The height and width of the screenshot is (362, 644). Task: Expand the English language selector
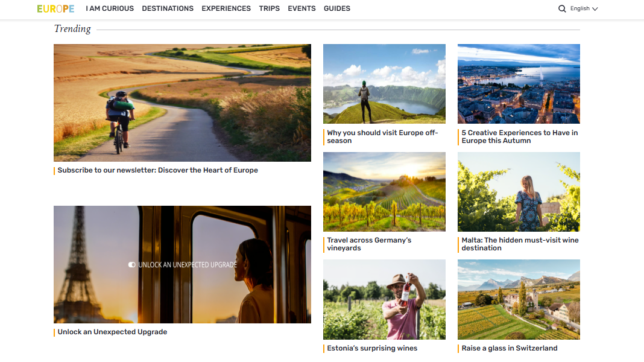point(582,8)
